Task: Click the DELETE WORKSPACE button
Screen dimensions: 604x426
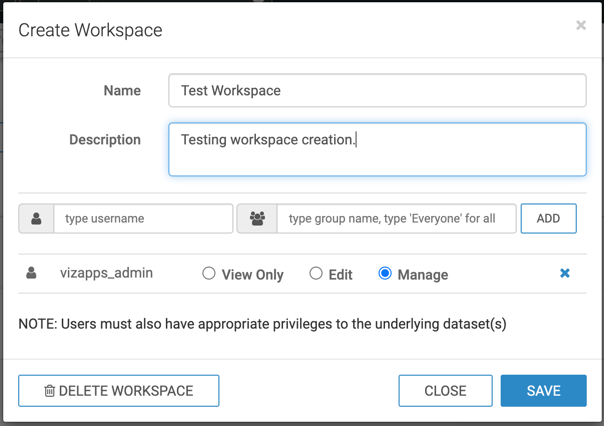Action: pos(119,390)
